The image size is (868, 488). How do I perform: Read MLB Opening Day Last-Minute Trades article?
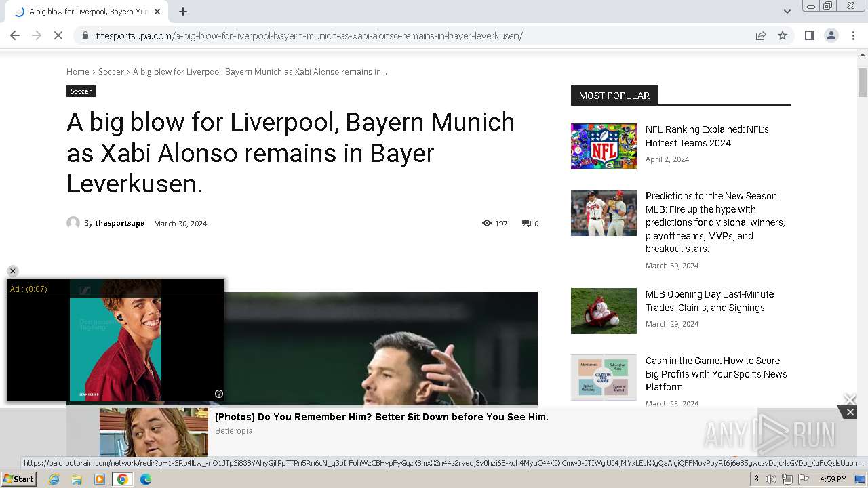coord(709,301)
